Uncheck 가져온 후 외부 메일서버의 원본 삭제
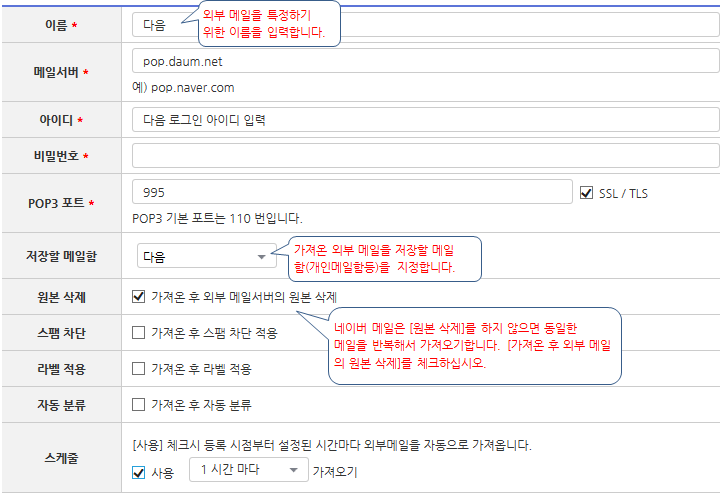 point(139,297)
